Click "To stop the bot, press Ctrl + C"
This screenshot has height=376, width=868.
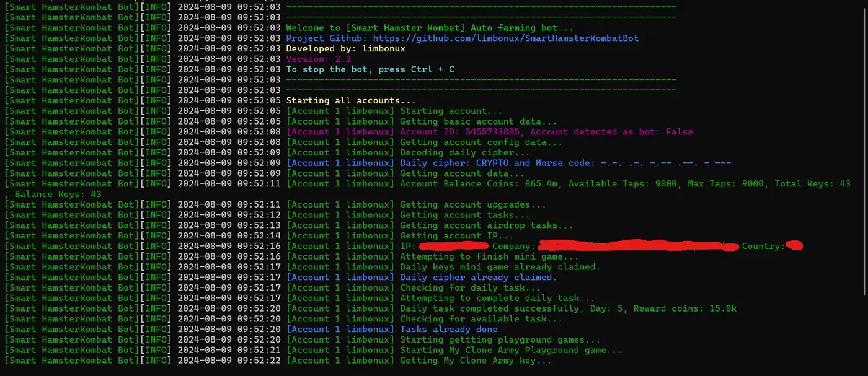tap(370, 69)
